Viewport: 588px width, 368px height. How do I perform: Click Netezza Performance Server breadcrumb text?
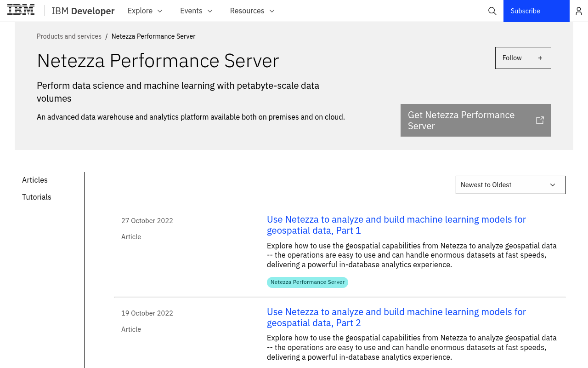pyautogui.click(x=153, y=36)
